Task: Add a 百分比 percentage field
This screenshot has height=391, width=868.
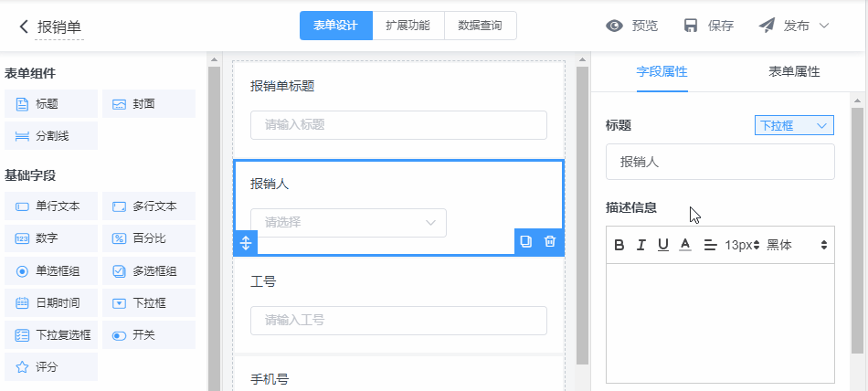Action: (x=149, y=238)
